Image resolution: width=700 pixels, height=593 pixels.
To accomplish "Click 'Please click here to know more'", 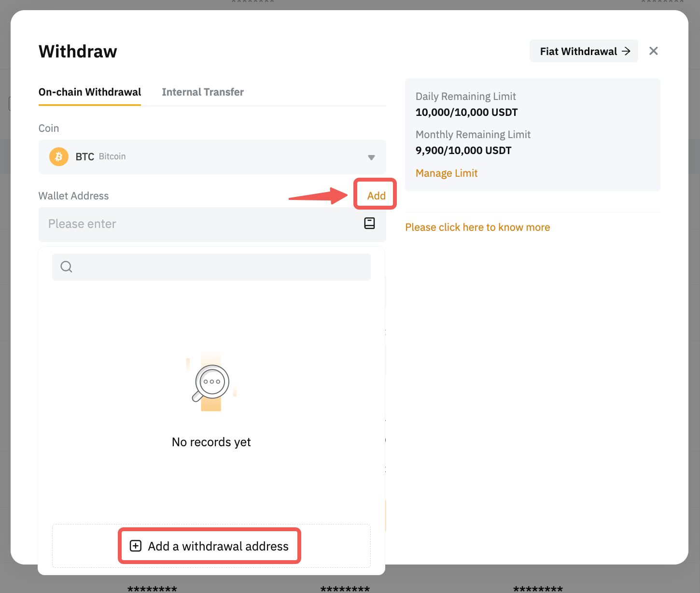I will point(477,227).
